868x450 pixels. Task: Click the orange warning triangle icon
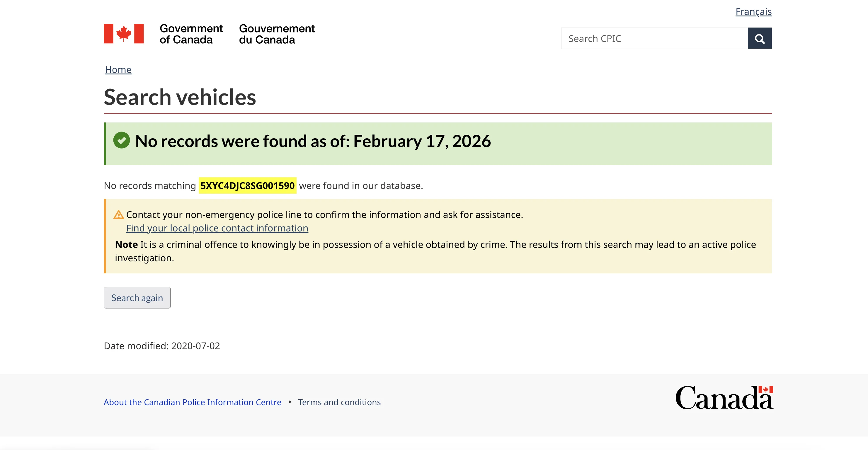(x=119, y=214)
